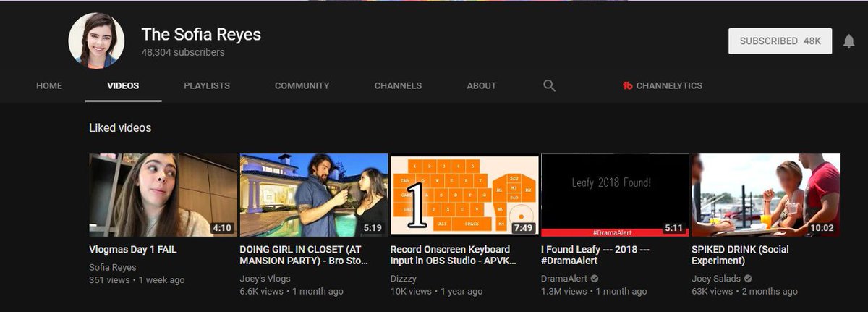The height and width of the screenshot is (312, 868).
Task: Click the 5:11 duration badge
Action: pos(673,227)
